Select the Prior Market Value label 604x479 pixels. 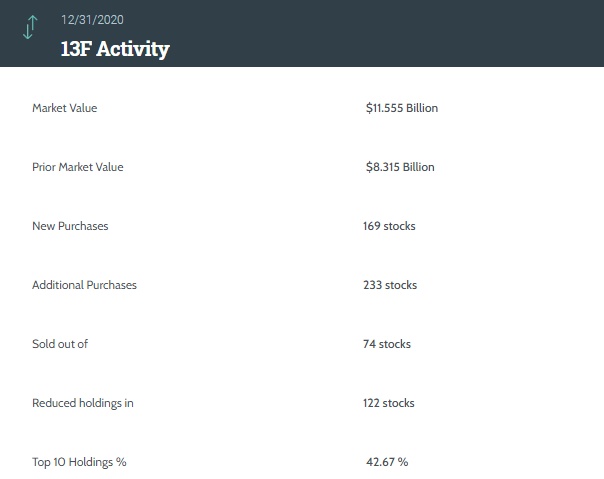[77, 167]
